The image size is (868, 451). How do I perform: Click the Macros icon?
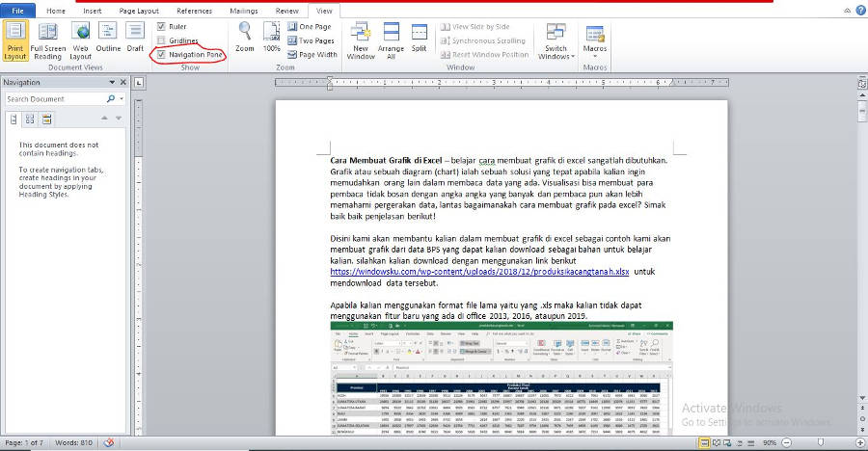click(594, 34)
